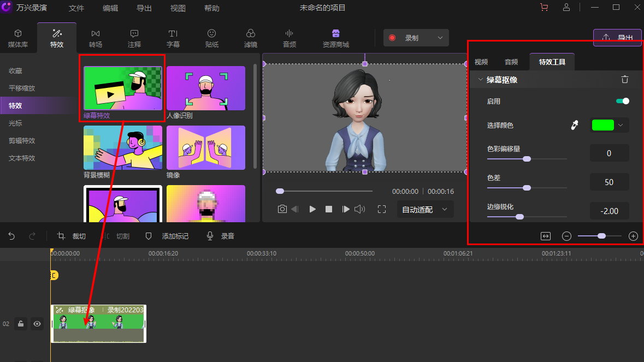Click the microphone record audio icon
The image size is (644, 362).
[210, 236]
